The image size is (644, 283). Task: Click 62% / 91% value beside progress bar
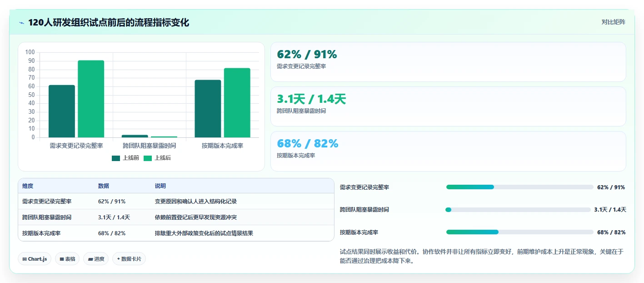611,187
